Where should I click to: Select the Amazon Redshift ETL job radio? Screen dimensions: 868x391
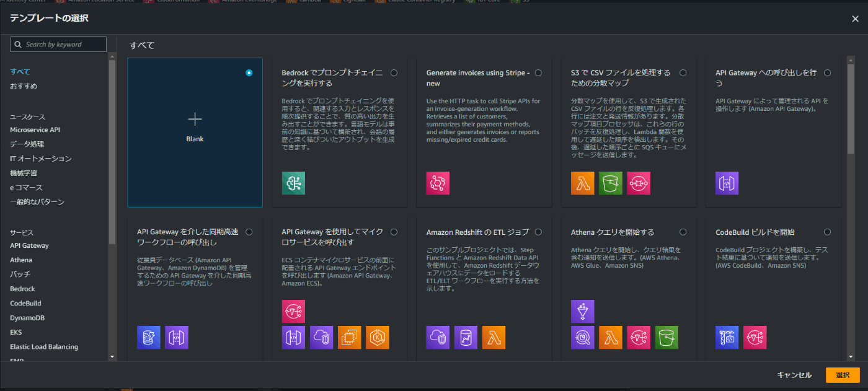point(538,232)
